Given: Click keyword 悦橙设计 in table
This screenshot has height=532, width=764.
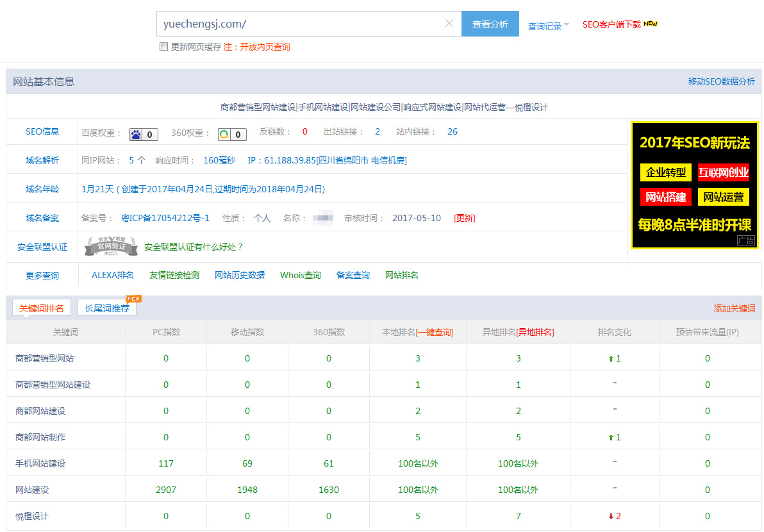Looking at the screenshot, I should 32,517.
